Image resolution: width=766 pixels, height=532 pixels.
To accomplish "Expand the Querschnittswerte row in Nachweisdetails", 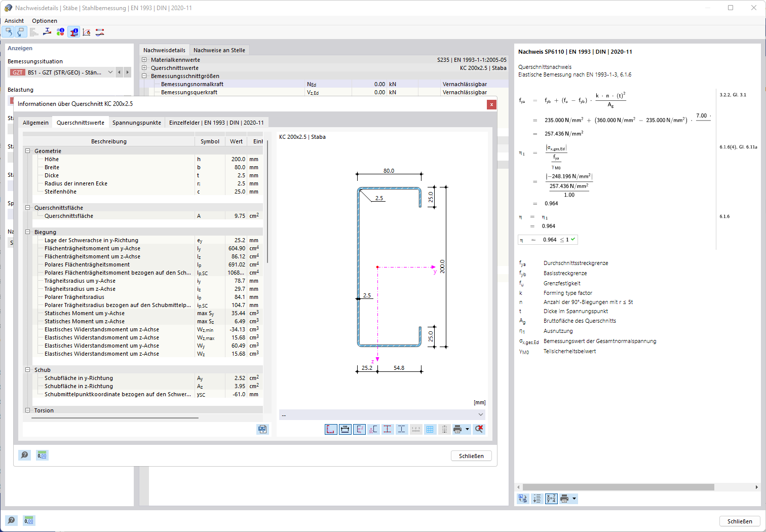I will coord(144,68).
